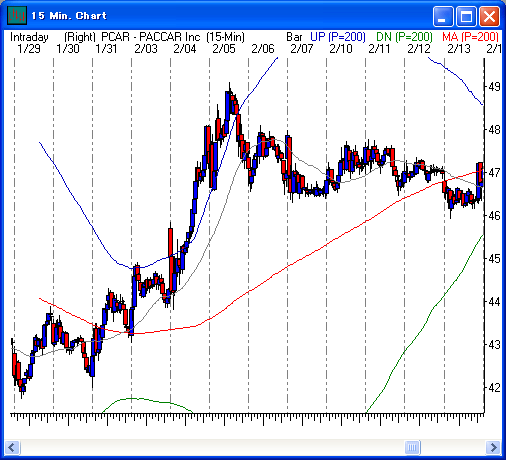Click the Intraday label
Screen dimensions: 506x460
click(x=29, y=37)
